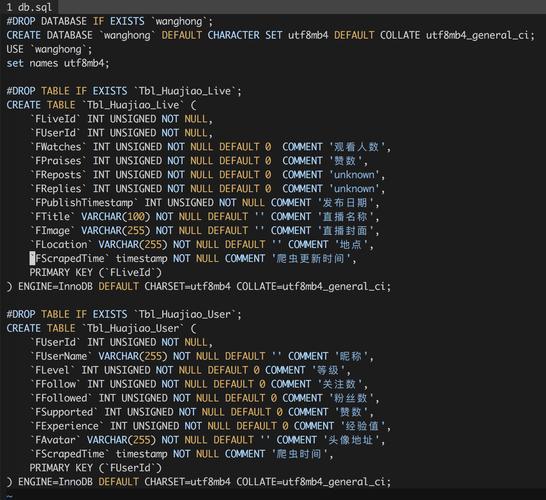Click the `FTitle` VARCHAR(100) line
The height and width of the screenshot is (500, 546).
point(205,216)
